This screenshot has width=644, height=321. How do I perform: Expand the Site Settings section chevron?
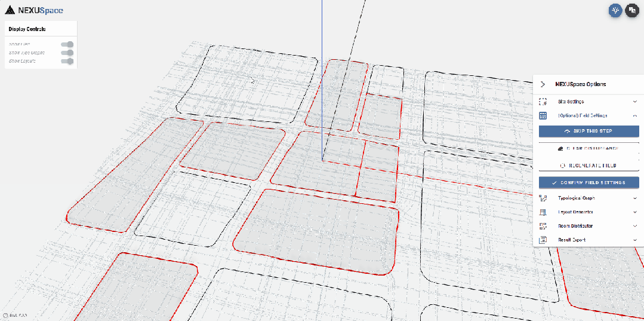tap(635, 102)
